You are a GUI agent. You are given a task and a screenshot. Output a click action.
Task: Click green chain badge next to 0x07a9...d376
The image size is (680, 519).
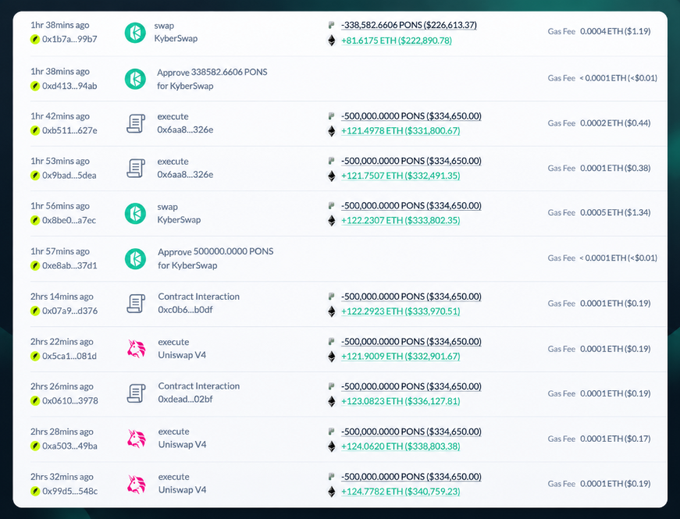click(35, 311)
